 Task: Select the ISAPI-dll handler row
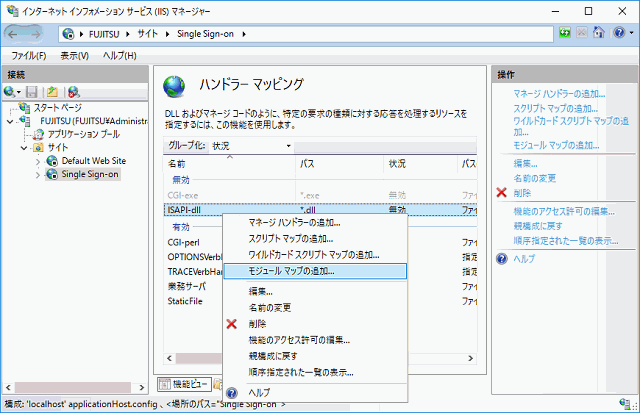pyautogui.click(x=320, y=210)
